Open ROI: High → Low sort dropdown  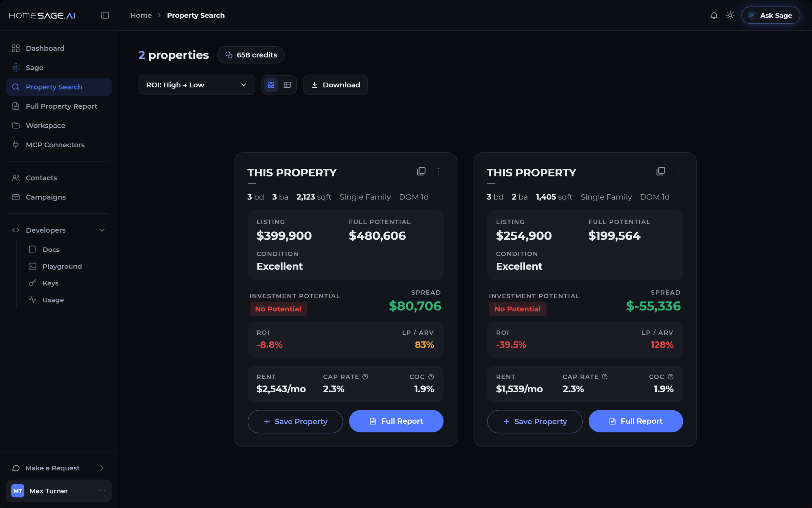tap(197, 85)
